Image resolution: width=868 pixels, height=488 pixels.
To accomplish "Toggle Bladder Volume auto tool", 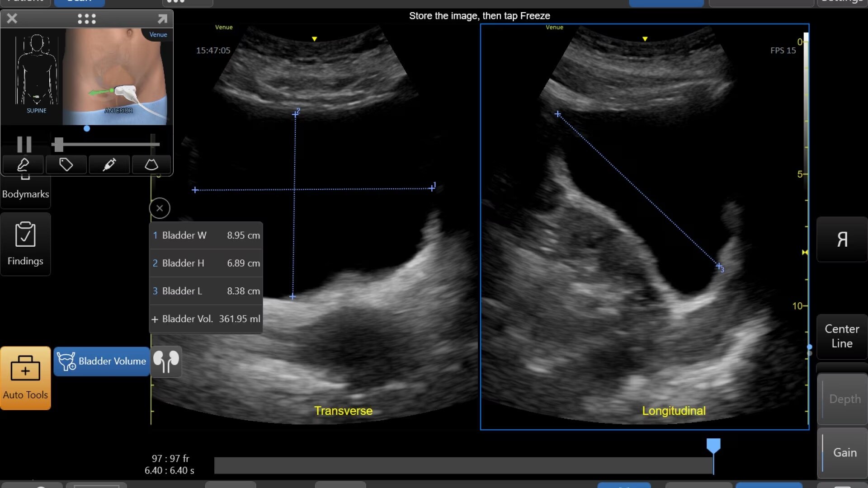I will [x=102, y=361].
